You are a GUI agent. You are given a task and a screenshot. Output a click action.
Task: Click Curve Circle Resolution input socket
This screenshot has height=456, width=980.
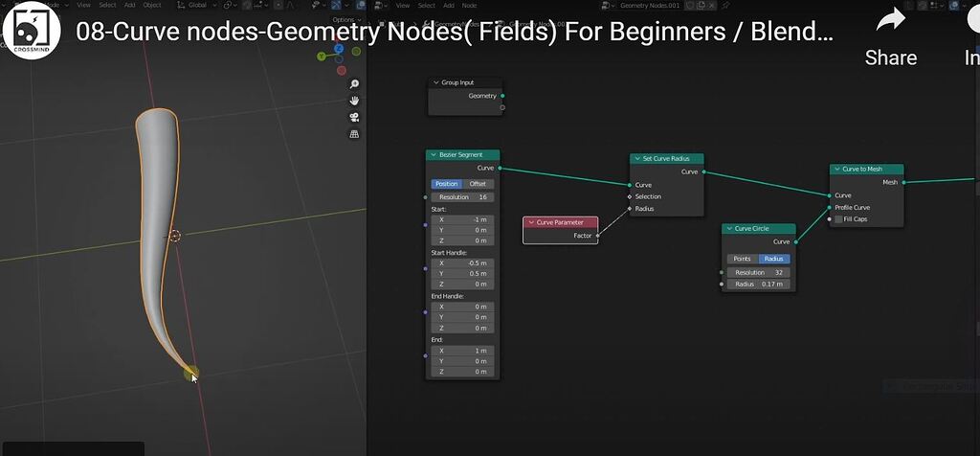click(722, 272)
